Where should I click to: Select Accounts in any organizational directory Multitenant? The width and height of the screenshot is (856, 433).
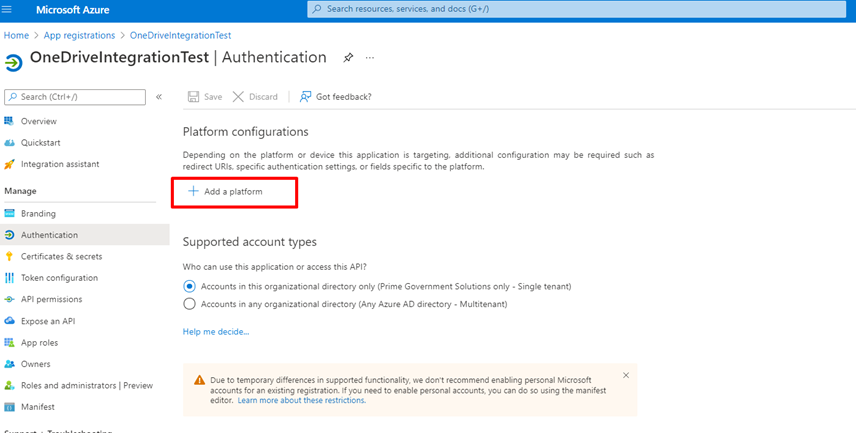(x=189, y=304)
